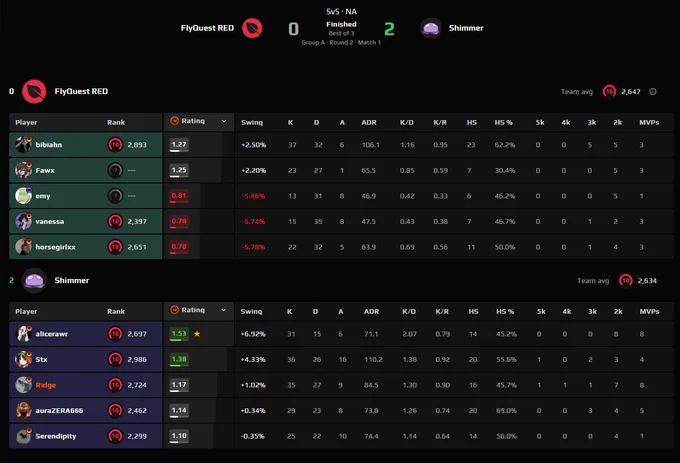The height and width of the screenshot is (463, 680).
Task: Click the Rating icon in FlyQuest table header
Action: (x=174, y=121)
